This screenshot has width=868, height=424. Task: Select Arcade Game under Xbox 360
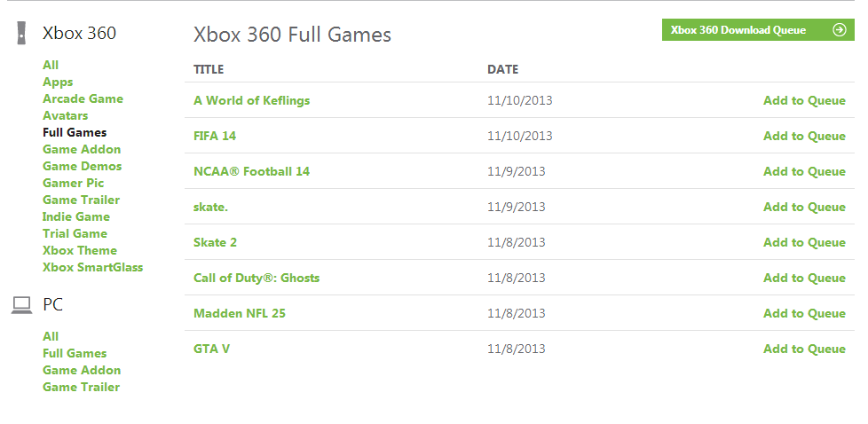click(83, 99)
